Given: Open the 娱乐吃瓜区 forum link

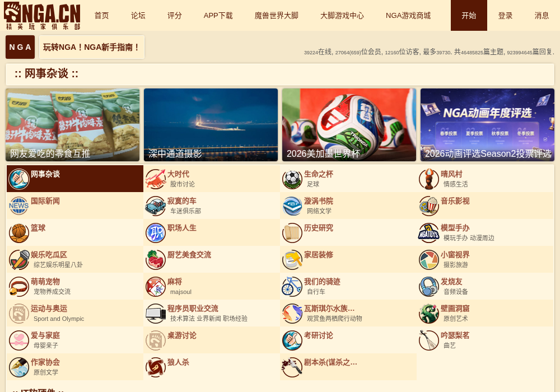Looking at the screenshot, I should click(49, 255).
